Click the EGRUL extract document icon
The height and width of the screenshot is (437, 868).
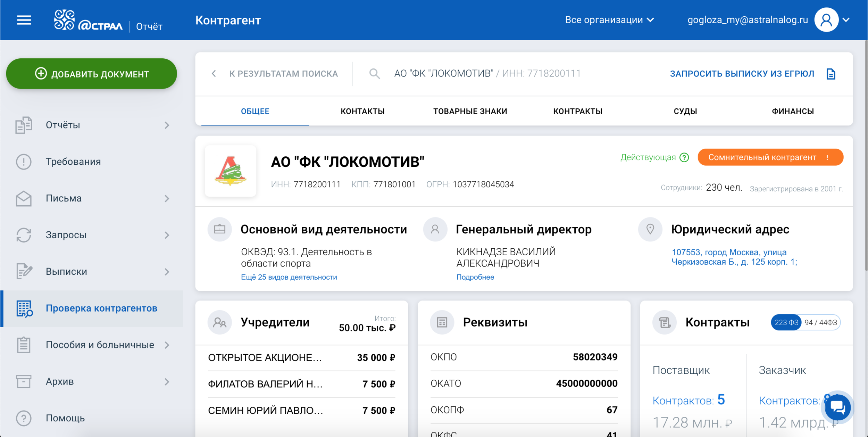tap(831, 74)
